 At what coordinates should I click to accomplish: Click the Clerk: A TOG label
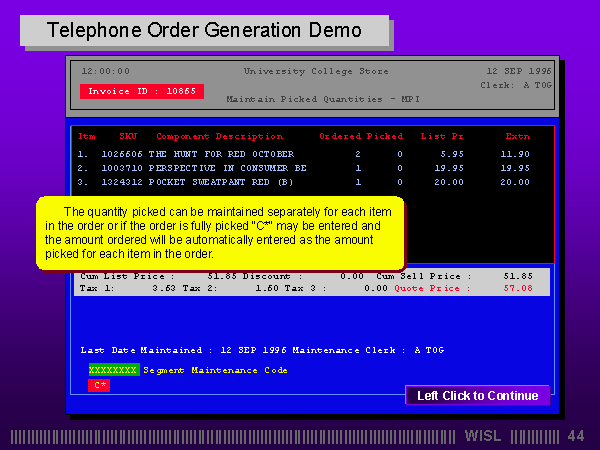tap(516, 85)
